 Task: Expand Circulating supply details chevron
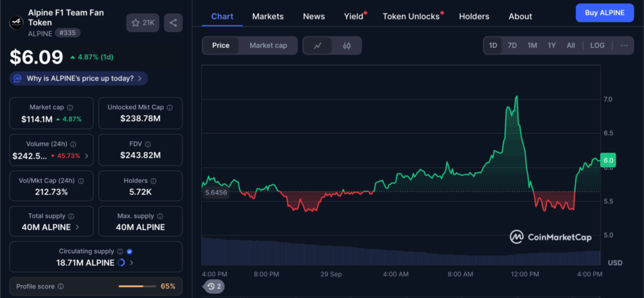(133, 263)
